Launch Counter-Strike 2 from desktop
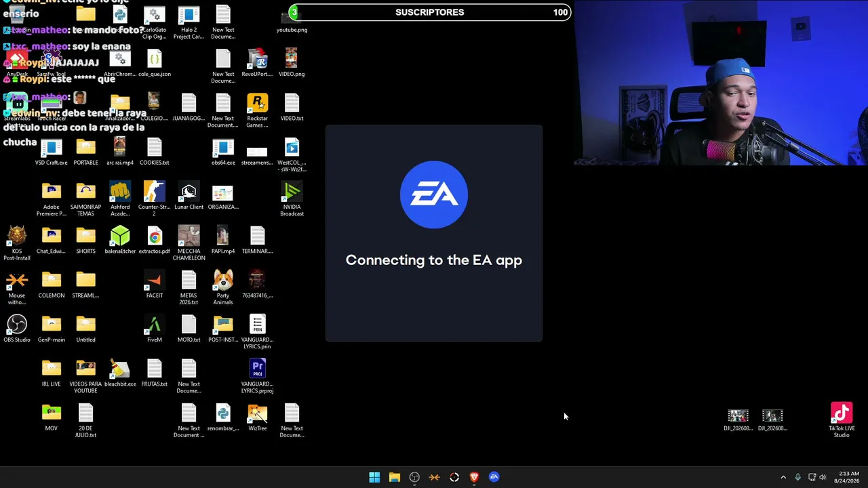Screen dimensions: 868x488 click(x=155, y=192)
